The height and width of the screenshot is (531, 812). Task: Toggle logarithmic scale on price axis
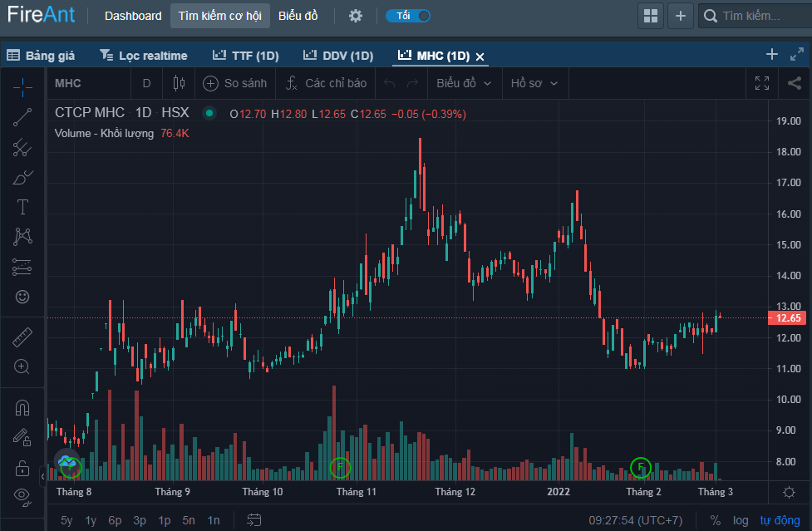point(740,520)
